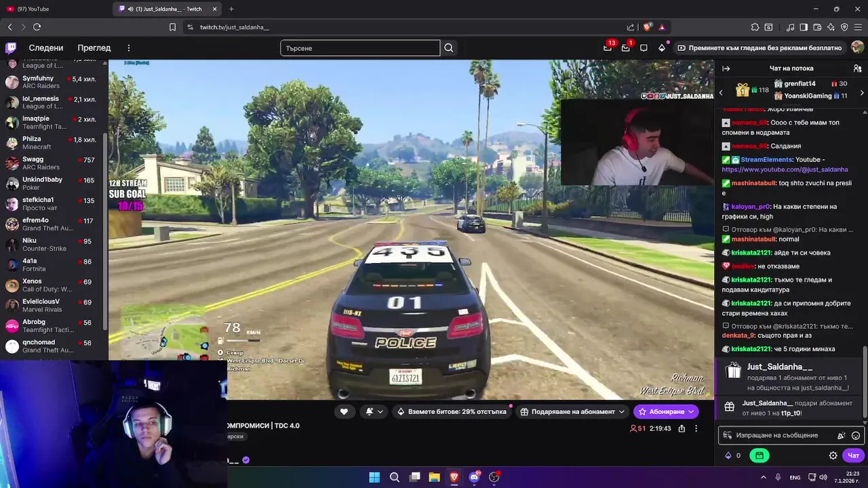The width and height of the screenshot is (868, 488).
Task: Open the Brave playlist music note icon
Action: click(x=790, y=27)
